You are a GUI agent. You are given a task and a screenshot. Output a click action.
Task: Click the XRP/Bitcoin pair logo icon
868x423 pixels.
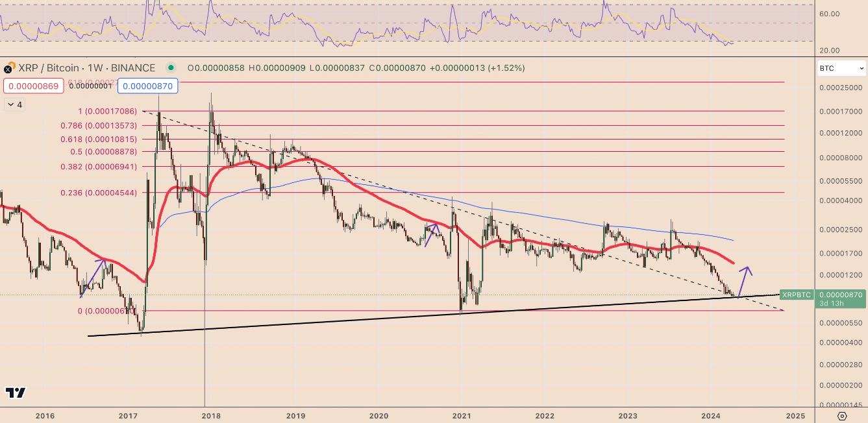(8, 68)
